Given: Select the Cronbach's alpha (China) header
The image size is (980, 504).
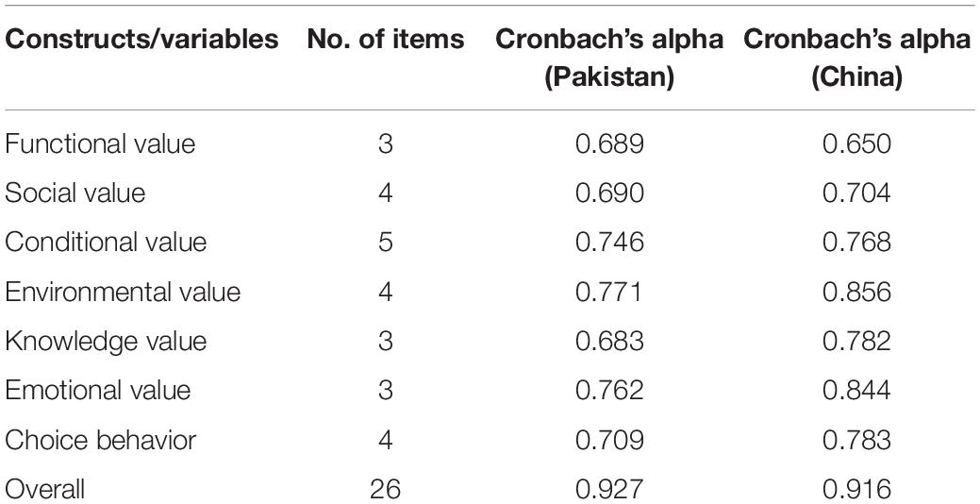Looking at the screenshot, I should point(856,59).
